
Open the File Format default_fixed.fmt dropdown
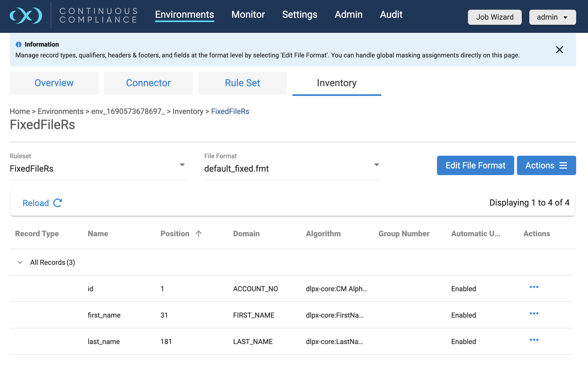click(x=376, y=165)
